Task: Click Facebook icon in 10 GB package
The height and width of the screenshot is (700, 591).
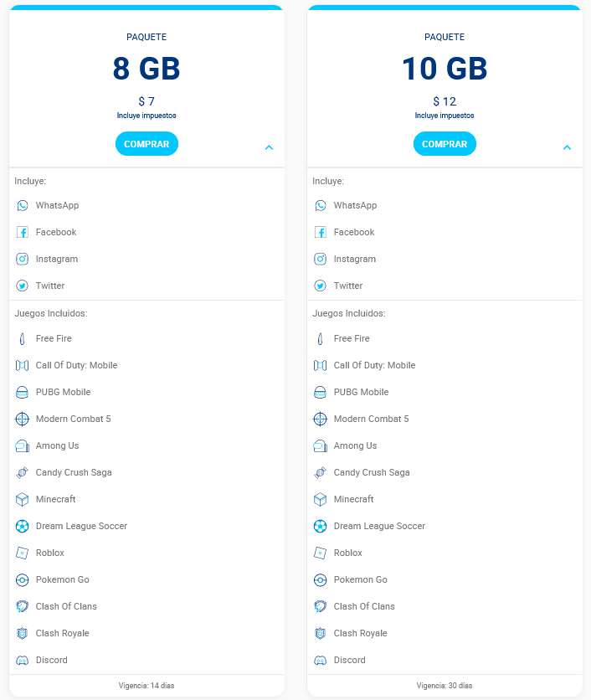Action: click(320, 232)
